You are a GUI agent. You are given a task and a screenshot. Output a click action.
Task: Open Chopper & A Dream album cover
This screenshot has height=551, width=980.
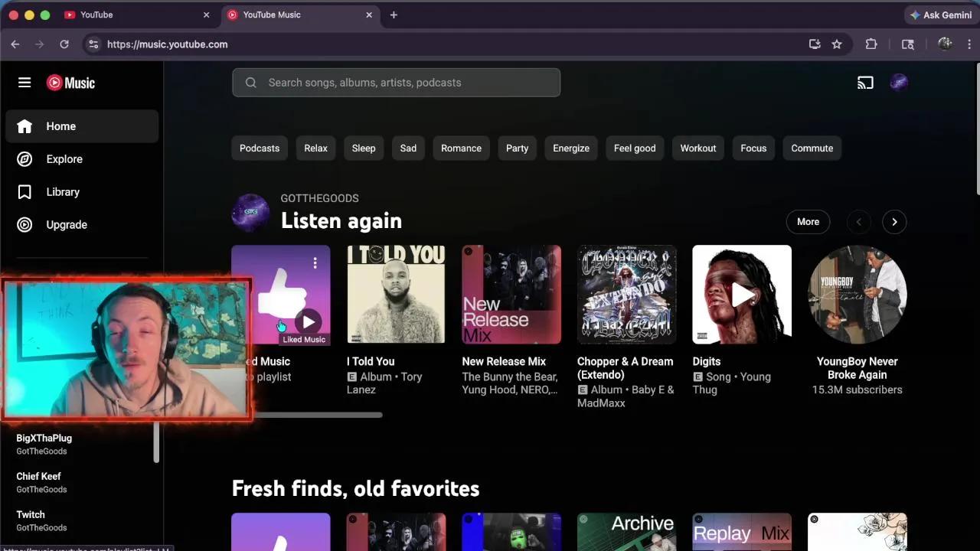pos(626,295)
